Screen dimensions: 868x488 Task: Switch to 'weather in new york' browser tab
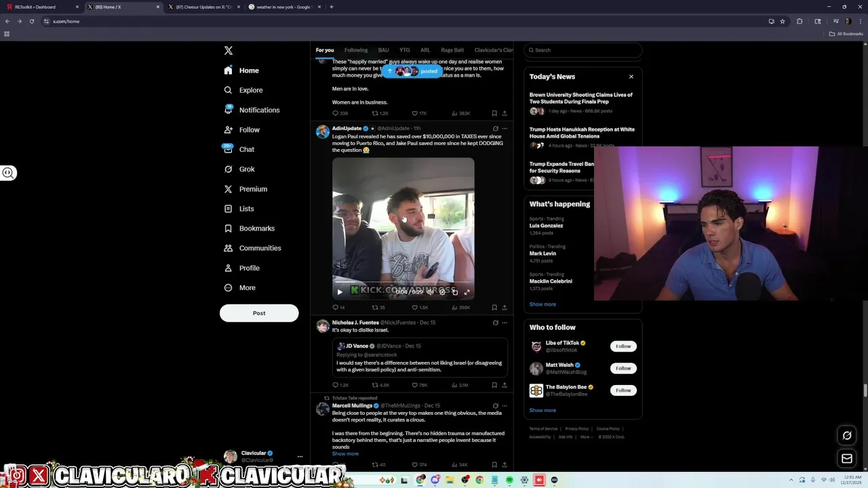coord(283,7)
